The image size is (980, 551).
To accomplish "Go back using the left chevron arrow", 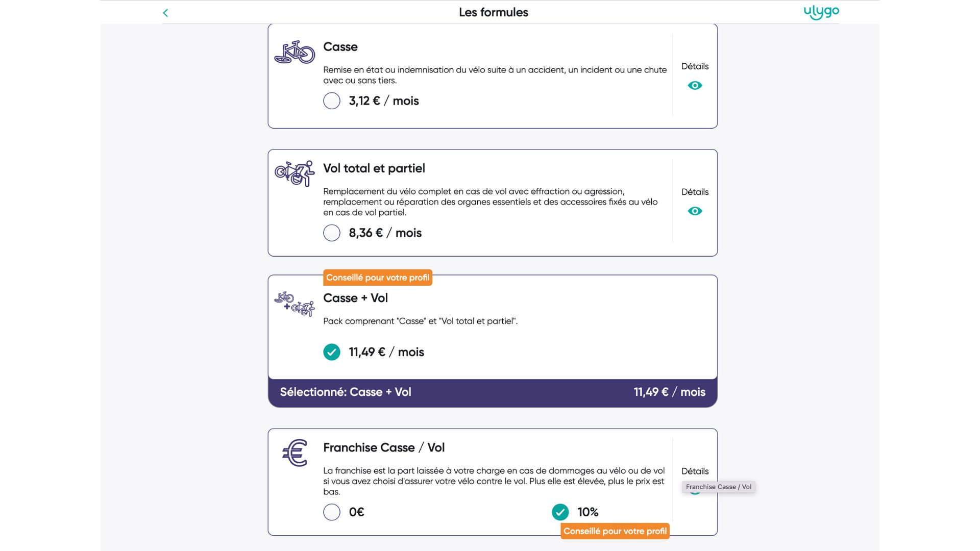I will (x=165, y=13).
